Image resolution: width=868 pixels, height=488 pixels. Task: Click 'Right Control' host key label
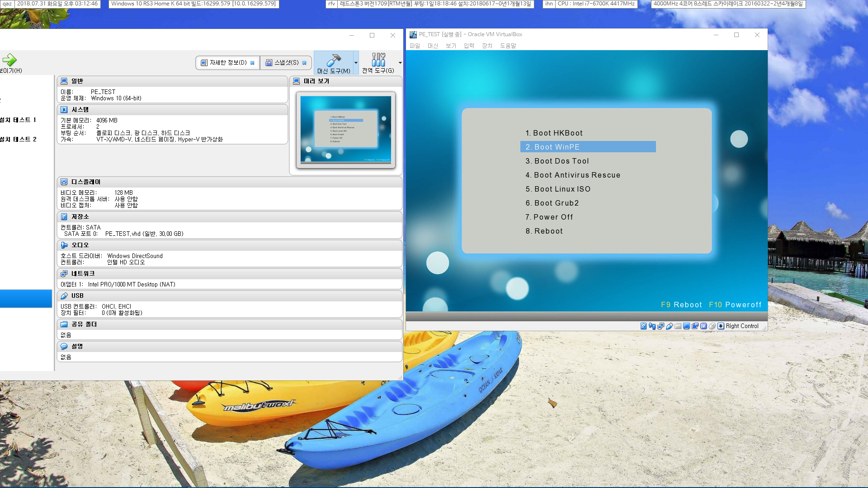[x=742, y=326]
